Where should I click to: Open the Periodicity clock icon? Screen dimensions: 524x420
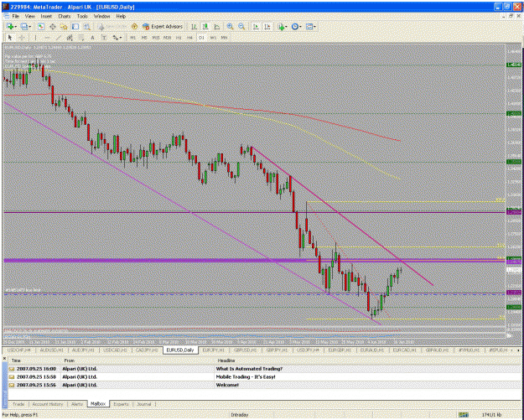click(x=294, y=26)
